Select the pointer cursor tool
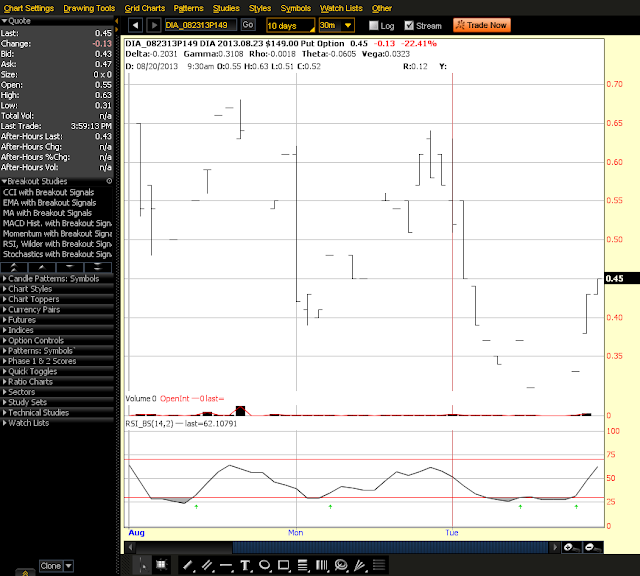Viewport: 640px width, 576px height. [x=143, y=565]
